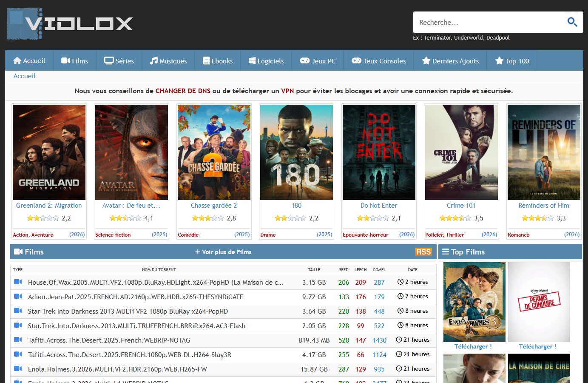The width and height of the screenshot is (588, 383).
Task: Open the Do Not Enter poster
Action: coord(379,152)
